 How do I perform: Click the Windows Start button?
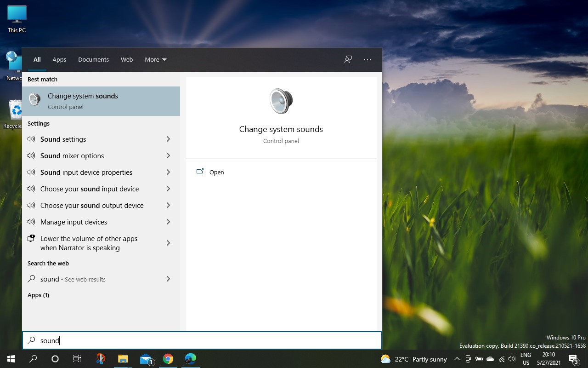(11, 359)
